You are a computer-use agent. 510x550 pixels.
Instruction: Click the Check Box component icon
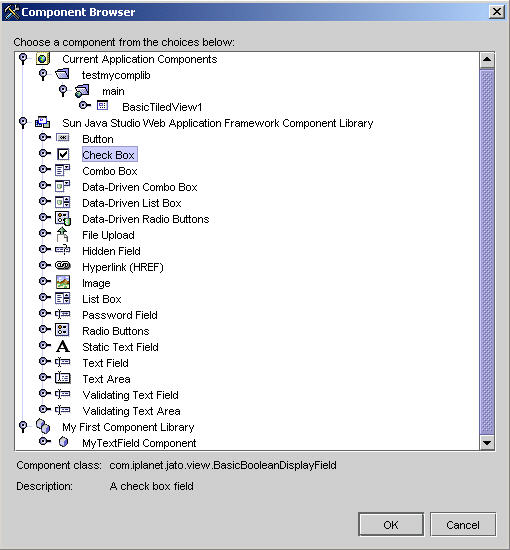click(x=63, y=154)
